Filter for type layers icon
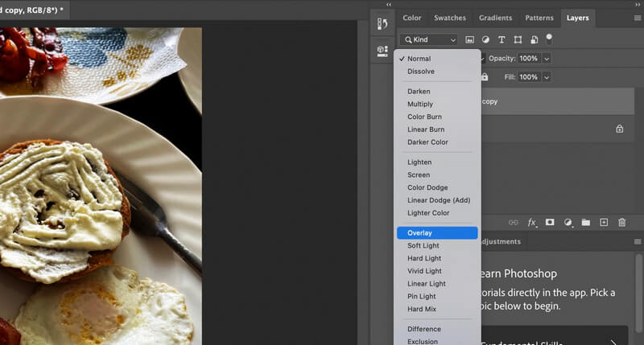This screenshot has width=644, height=345. tap(502, 39)
